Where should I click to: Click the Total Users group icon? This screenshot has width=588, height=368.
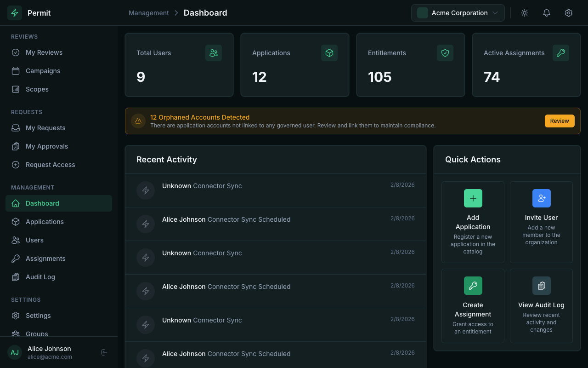[213, 53]
